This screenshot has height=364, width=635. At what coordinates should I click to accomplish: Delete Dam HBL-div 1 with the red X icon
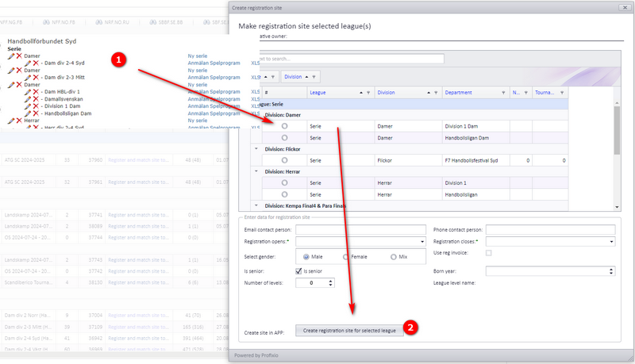tap(36, 92)
